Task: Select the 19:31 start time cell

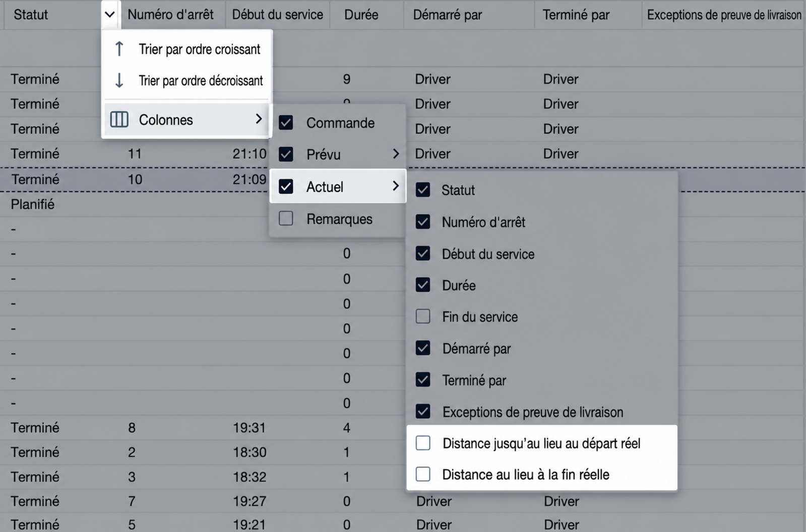Action: point(249,428)
